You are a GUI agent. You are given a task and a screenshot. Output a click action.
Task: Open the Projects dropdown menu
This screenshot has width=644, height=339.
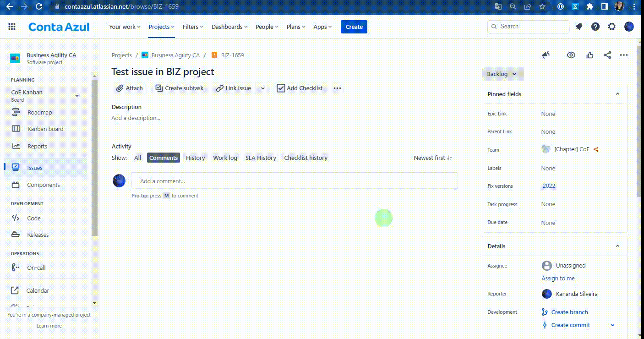click(x=161, y=27)
